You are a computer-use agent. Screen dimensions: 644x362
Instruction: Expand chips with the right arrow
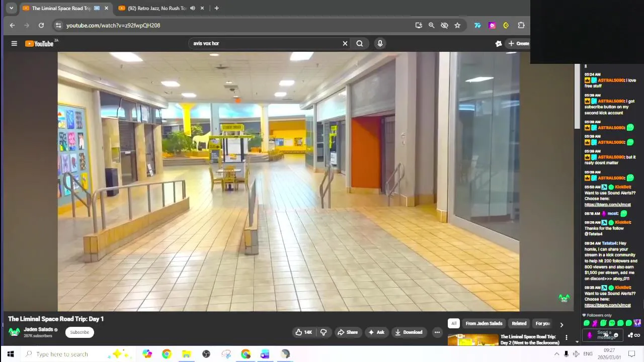click(x=561, y=325)
